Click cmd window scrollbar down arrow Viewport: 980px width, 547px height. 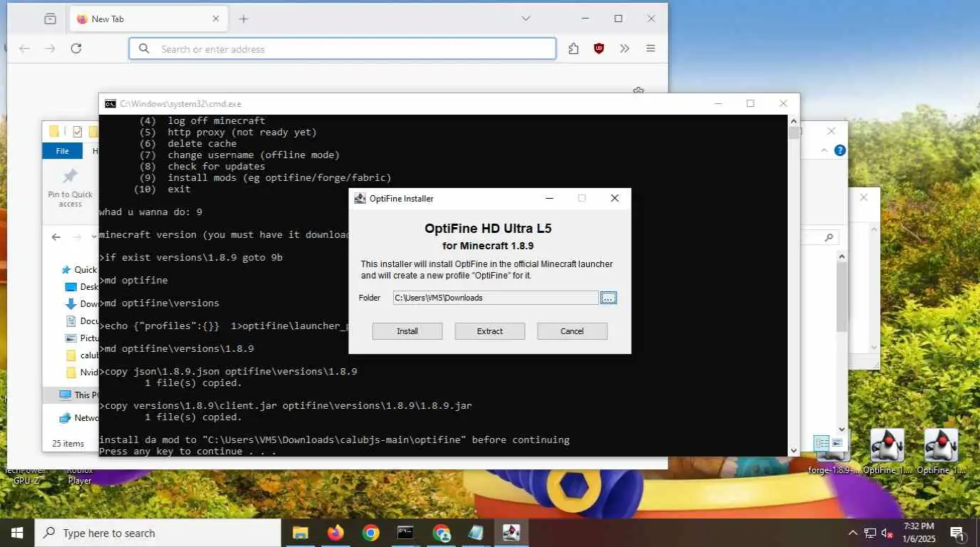[793, 450]
